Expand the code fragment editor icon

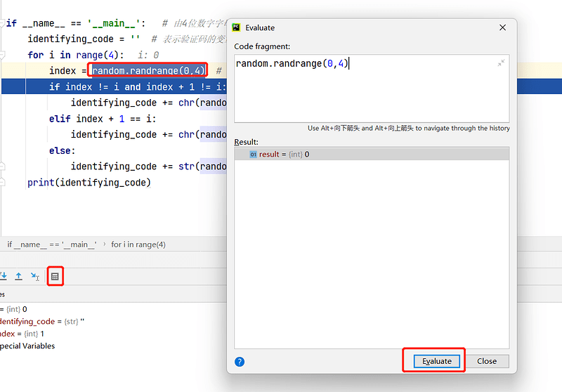pos(501,63)
